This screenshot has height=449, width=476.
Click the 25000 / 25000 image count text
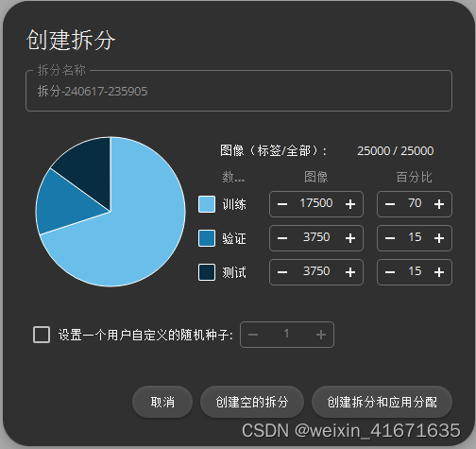coord(396,151)
